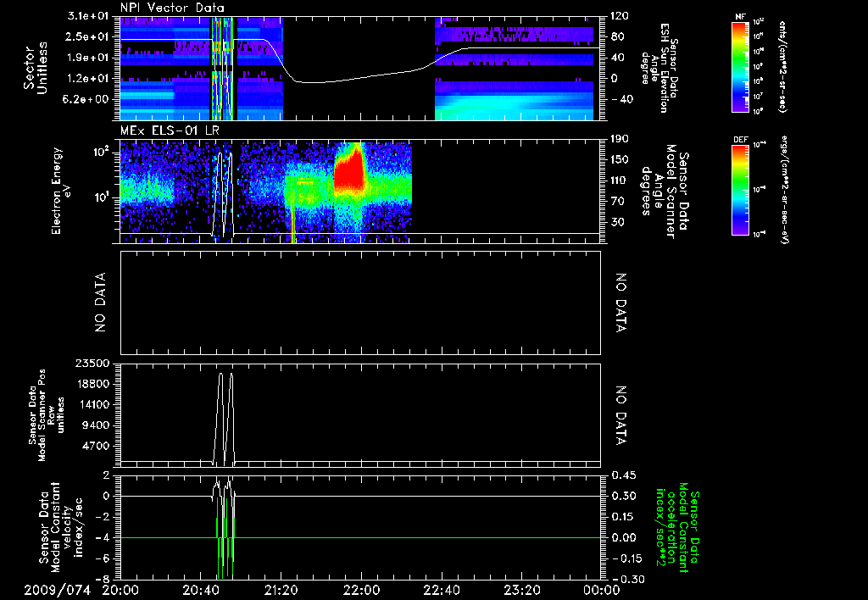Image resolution: width=868 pixels, height=600 pixels.
Task: Click the 'NF' label above top color bar
Action: [740, 17]
